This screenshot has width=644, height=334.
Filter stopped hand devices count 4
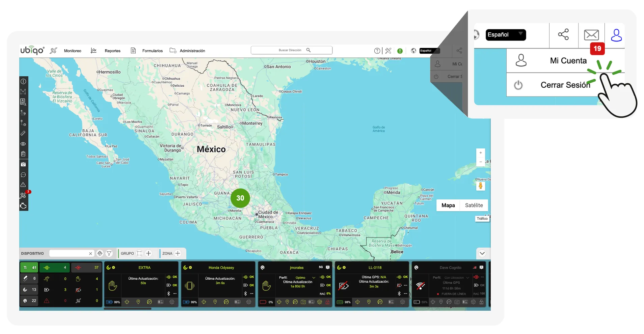(x=86, y=279)
